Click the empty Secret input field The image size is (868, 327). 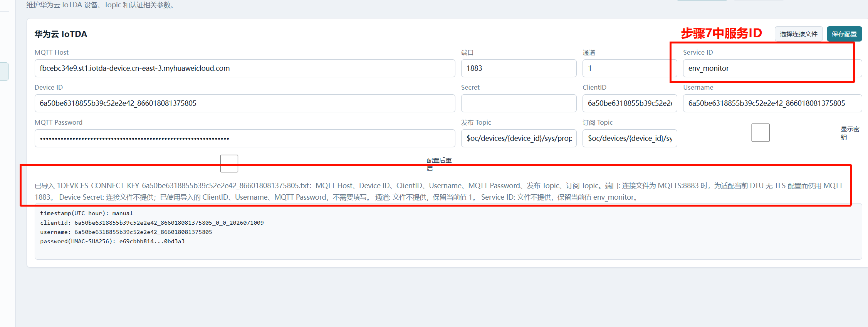519,103
